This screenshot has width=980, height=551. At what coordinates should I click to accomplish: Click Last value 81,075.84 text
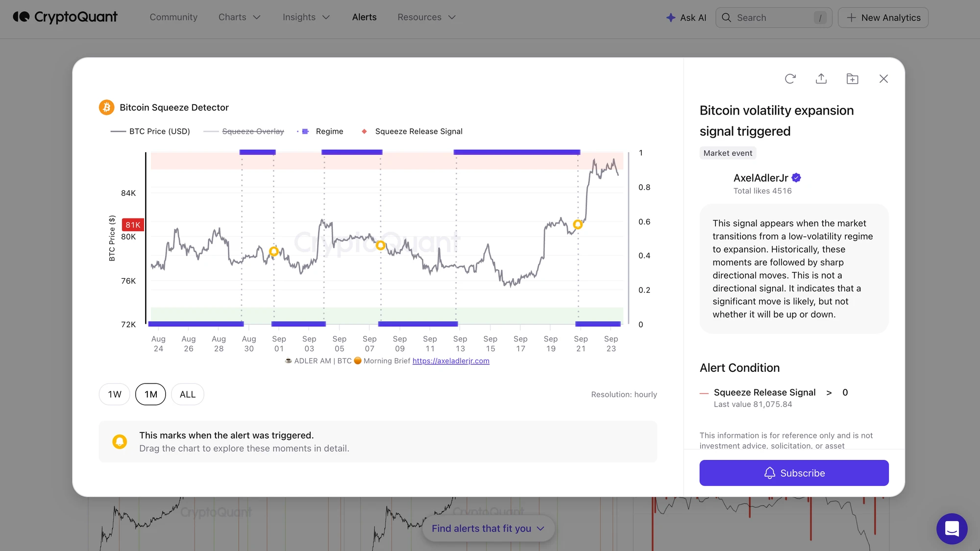coord(753,405)
